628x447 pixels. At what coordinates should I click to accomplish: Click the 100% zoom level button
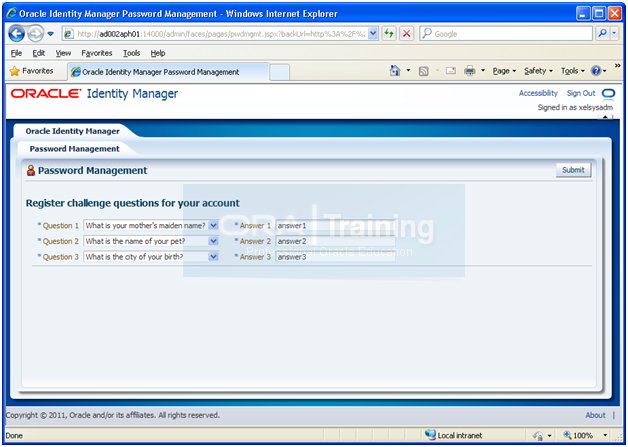578,435
